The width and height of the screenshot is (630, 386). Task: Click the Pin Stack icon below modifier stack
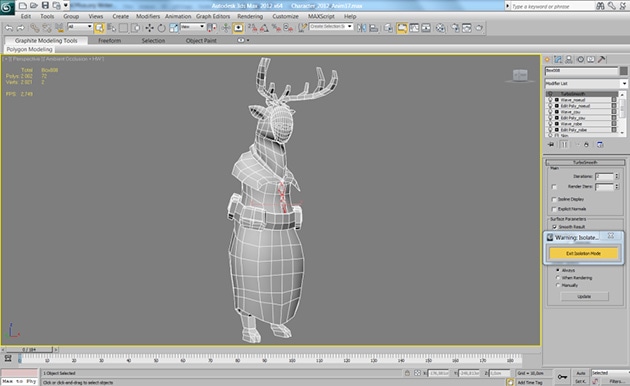551,145
